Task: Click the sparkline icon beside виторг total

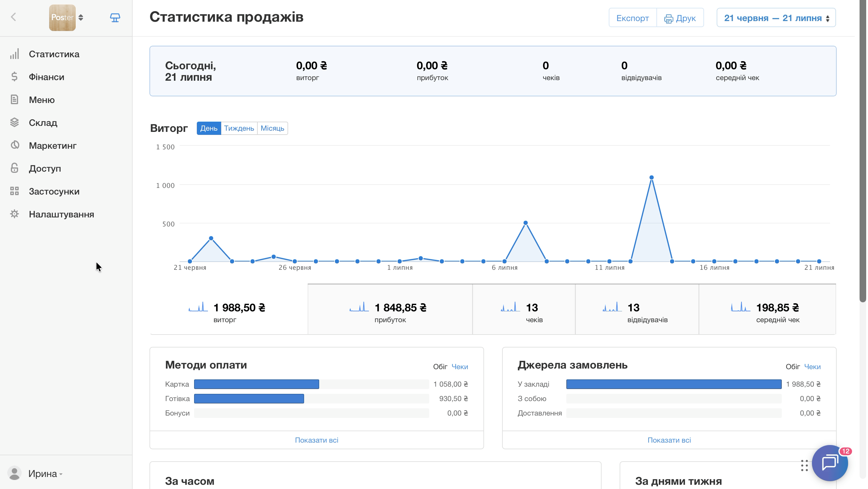Action: click(x=198, y=307)
